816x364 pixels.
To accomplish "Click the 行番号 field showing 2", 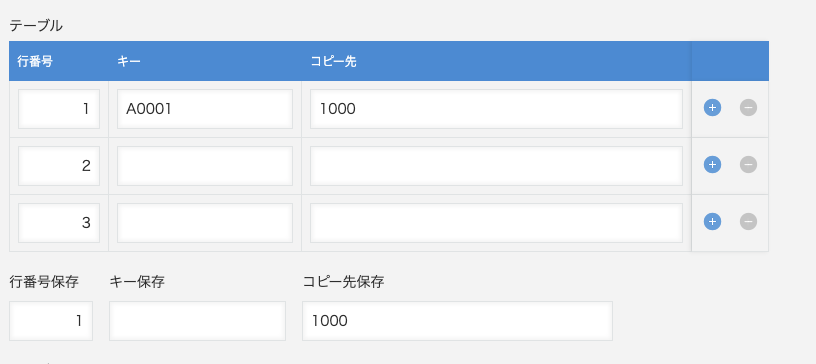I will point(59,166).
